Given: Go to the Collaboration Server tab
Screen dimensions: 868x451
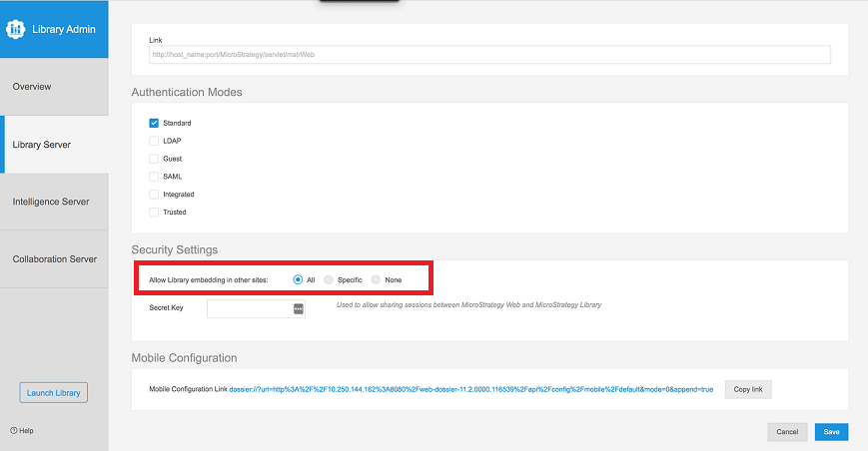Looking at the screenshot, I should [x=54, y=259].
